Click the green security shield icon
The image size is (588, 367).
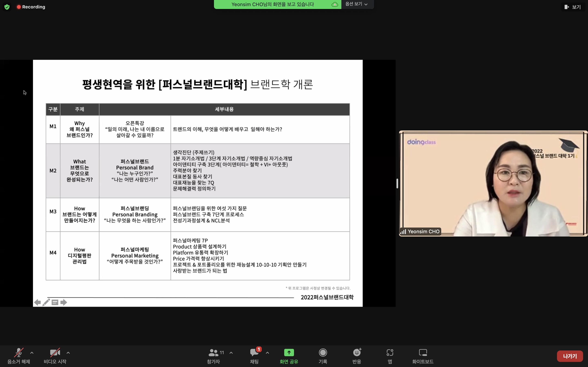click(7, 7)
